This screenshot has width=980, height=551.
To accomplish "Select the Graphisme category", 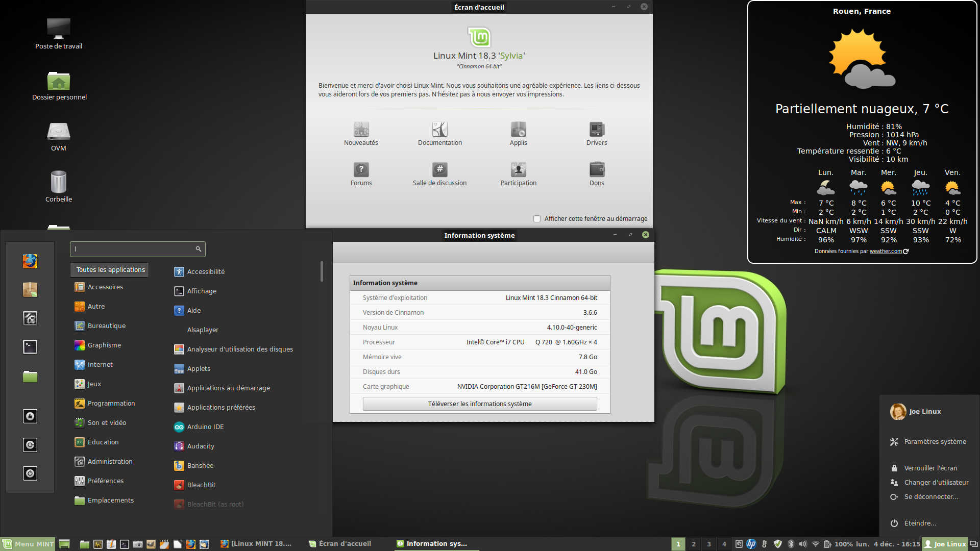I will pyautogui.click(x=98, y=345).
